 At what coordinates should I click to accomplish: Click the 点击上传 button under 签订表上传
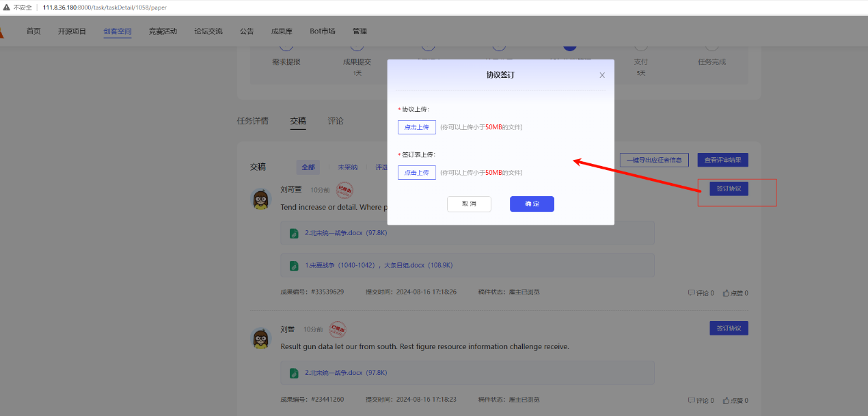click(x=417, y=173)
